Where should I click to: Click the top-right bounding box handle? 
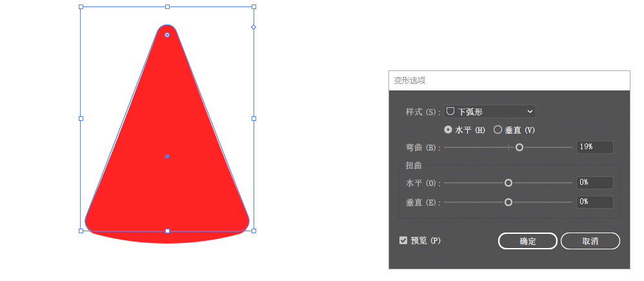tap(254, 6)
